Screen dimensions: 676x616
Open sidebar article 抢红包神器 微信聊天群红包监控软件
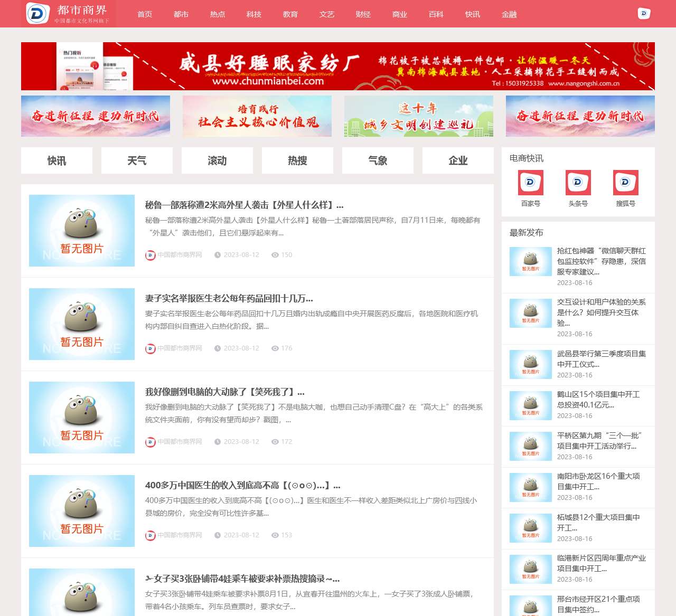[602, 261]
